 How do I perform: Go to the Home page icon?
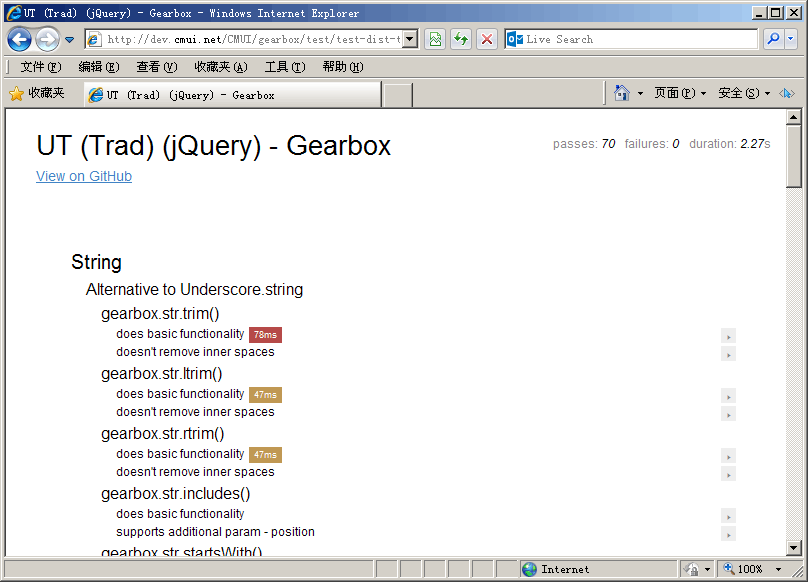pyautogui.click(x=622, y=93)
